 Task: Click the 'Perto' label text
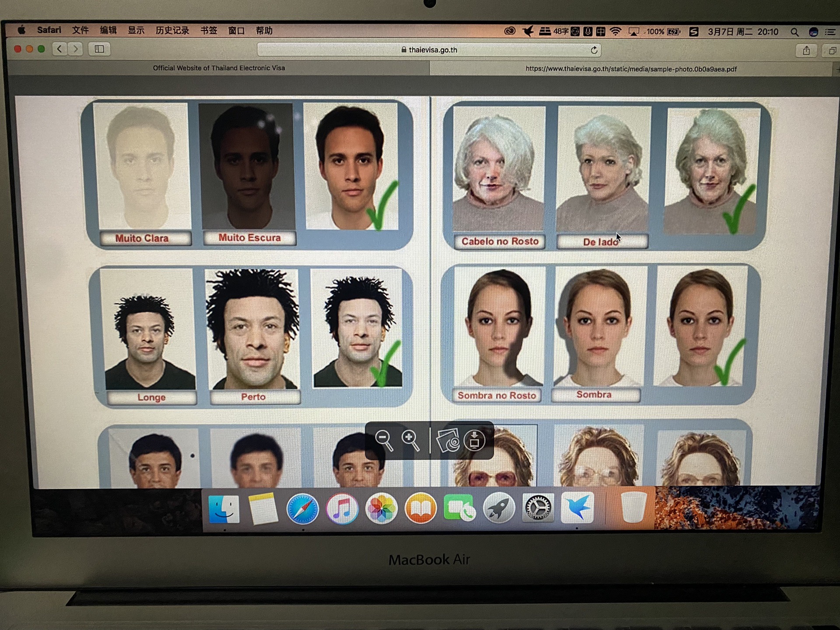[x=253, y=397]
